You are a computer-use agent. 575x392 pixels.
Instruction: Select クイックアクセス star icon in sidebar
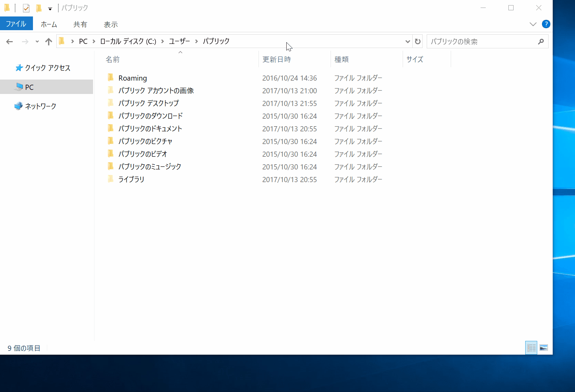tap(19, 68)
